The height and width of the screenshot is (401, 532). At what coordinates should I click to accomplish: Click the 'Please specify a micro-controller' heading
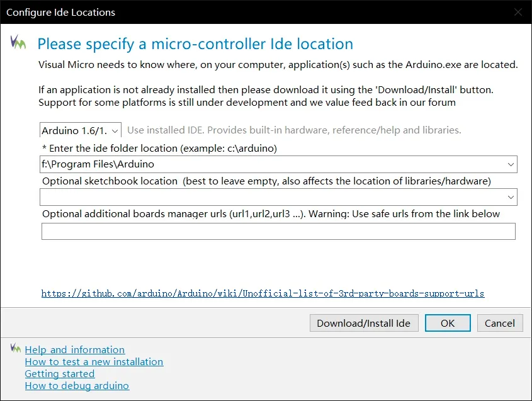point(195,44)
